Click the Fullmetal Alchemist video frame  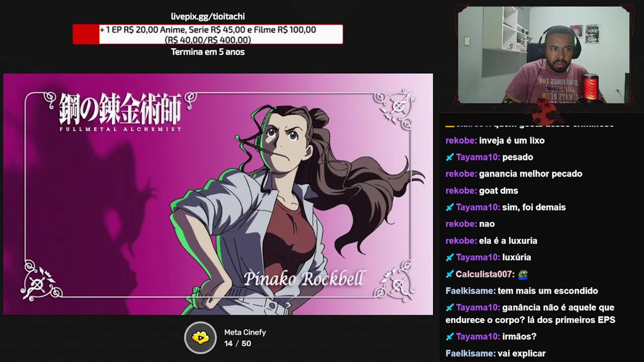pyautogui.click(x=218, y=194)
